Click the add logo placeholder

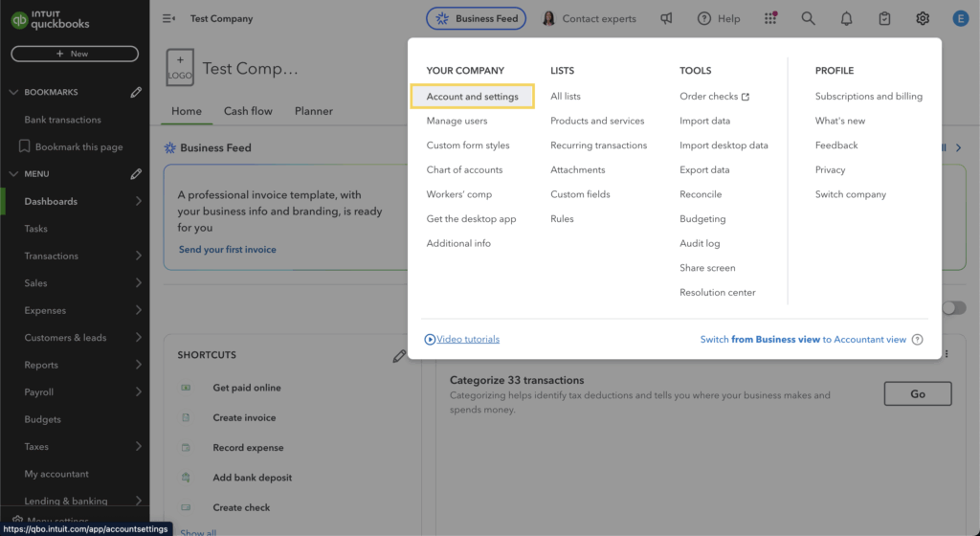click(180, 68)
